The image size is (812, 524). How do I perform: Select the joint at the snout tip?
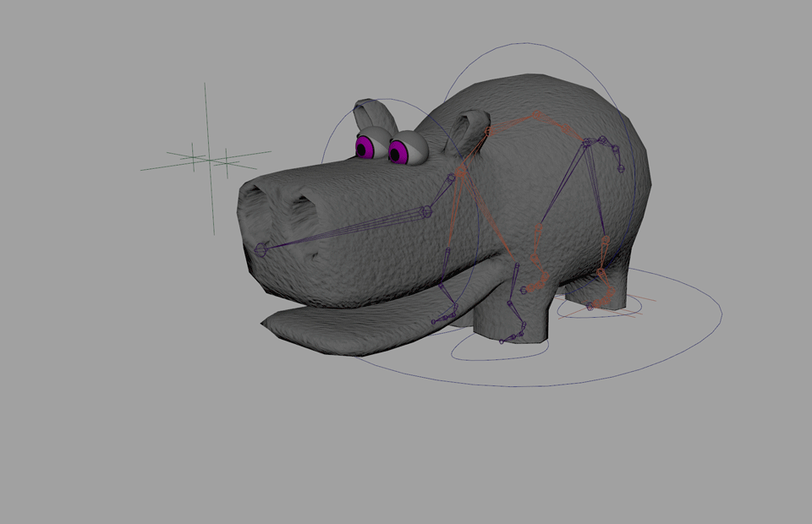pyautogui.click(x=261, y=249)
